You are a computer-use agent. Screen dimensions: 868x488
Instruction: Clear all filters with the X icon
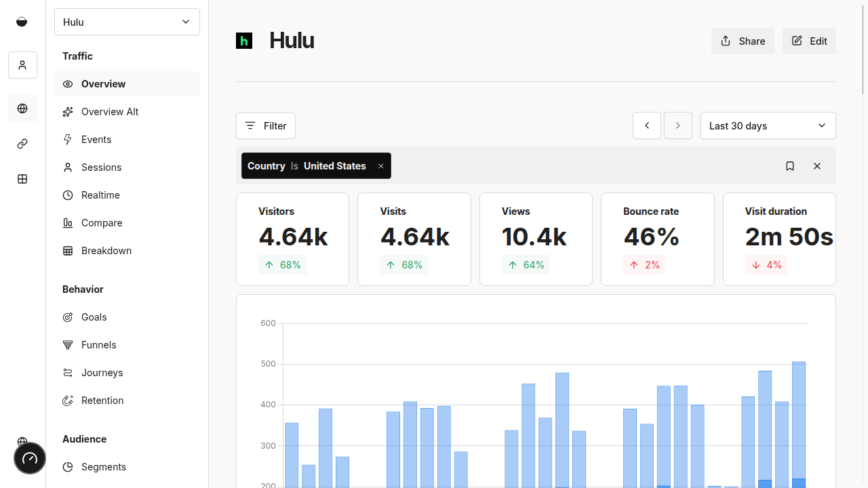click(x=817, y=166)
